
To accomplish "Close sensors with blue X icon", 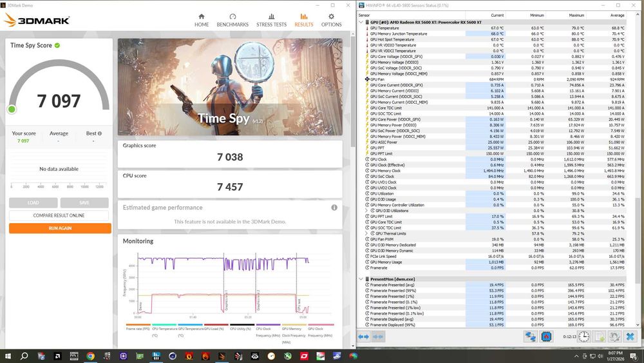I will click(x=630, y=337).
